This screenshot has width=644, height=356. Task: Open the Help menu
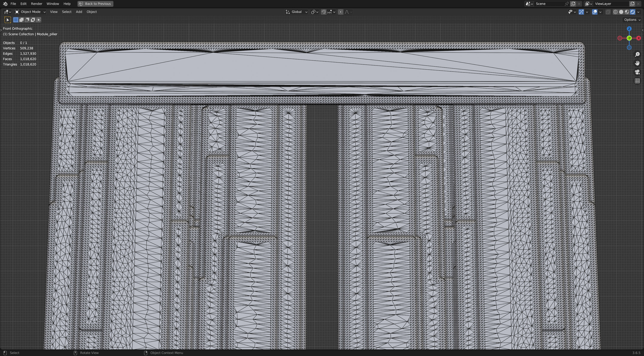(67, 4)
